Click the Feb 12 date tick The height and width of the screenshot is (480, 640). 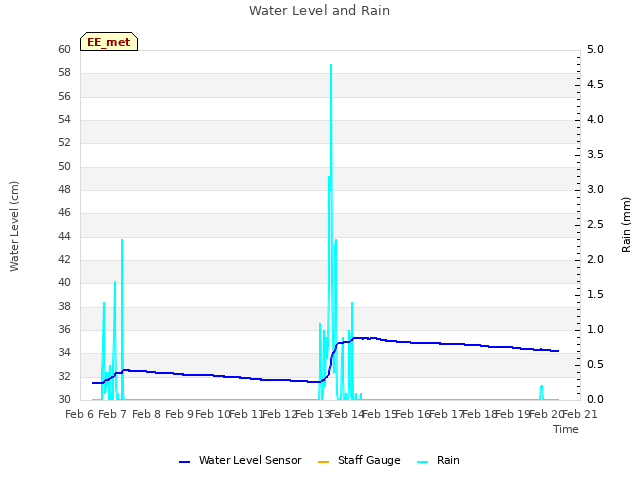tap(280, 414)
